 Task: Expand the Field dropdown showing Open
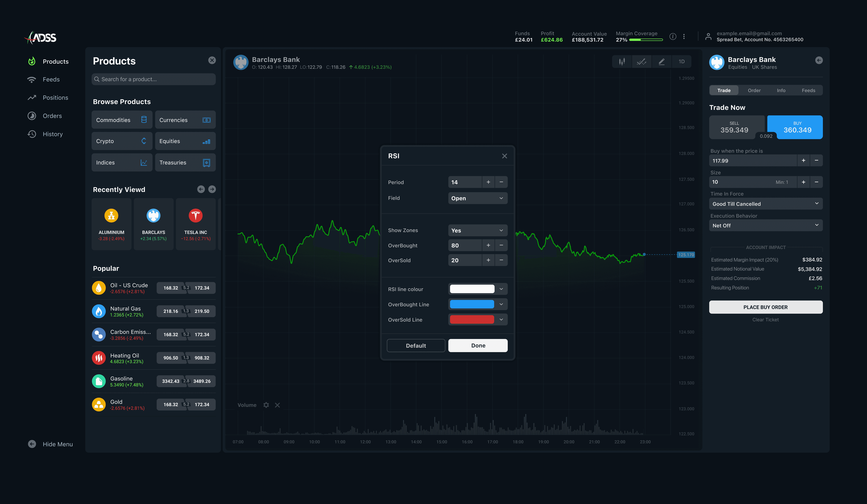(x=478, y=198)
